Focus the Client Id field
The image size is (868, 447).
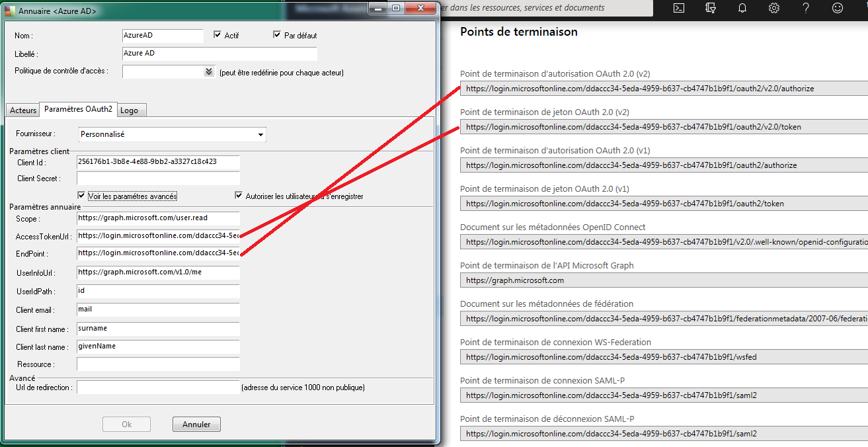158,162
